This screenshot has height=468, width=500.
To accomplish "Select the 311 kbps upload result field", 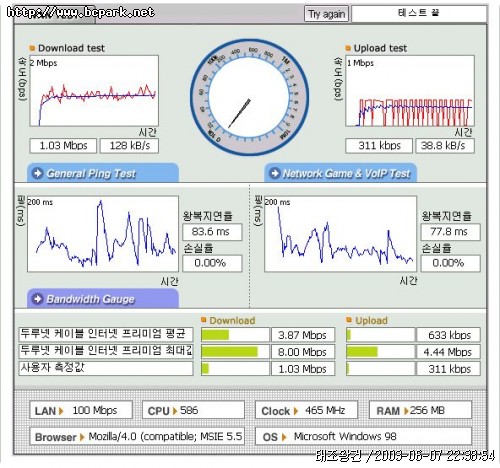I will tap(379, 146).
